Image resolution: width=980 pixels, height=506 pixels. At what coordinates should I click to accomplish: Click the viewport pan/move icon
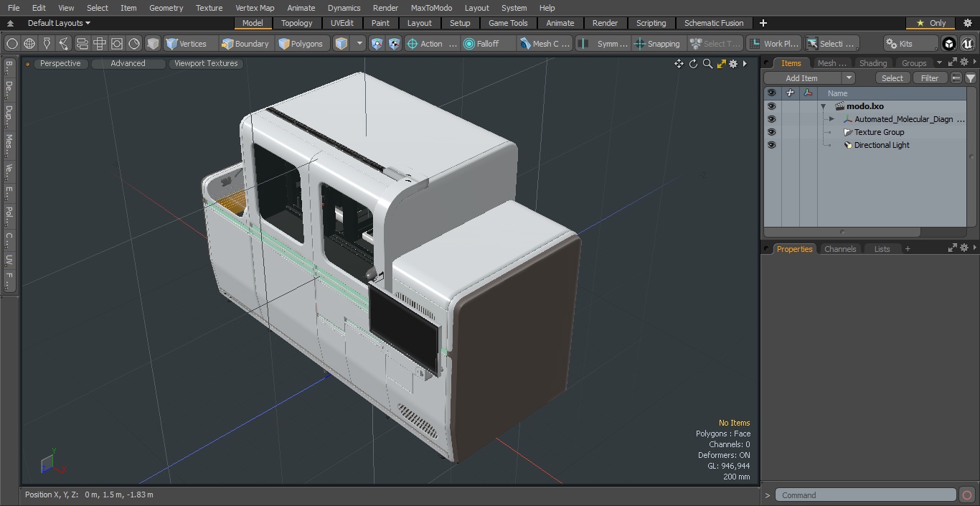(x=679, y=64)
